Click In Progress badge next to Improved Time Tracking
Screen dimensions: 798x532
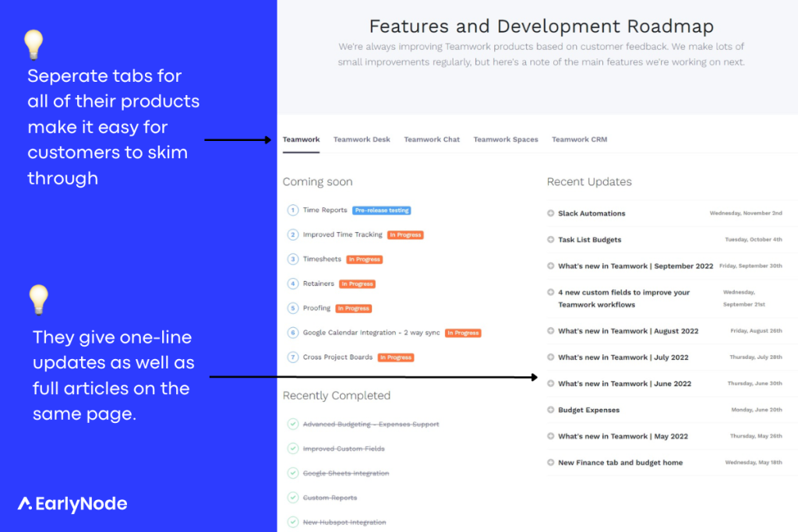point(405,235)
